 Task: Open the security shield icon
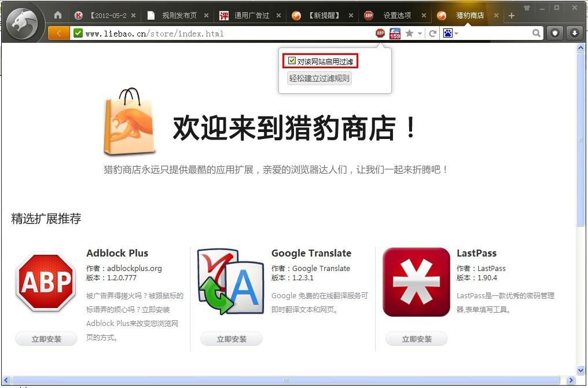pos(554,33)
